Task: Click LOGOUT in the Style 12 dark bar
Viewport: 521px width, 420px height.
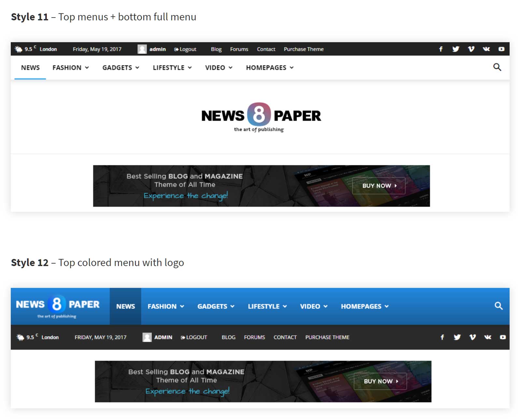Action: click(x=194, y=337)
